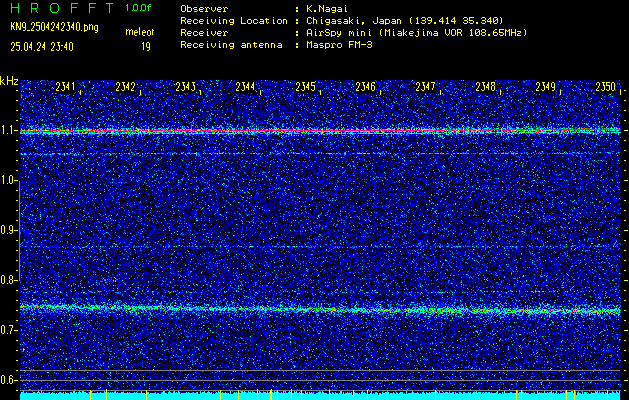
Task: Click the cyan power level strip at bottom
Action: click(320, 396)
